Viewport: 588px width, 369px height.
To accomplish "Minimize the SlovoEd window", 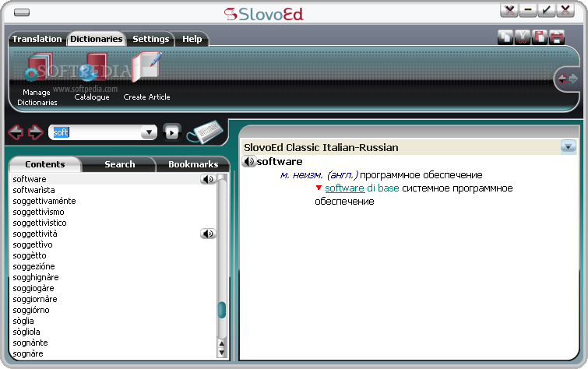I will coord(527,10).
